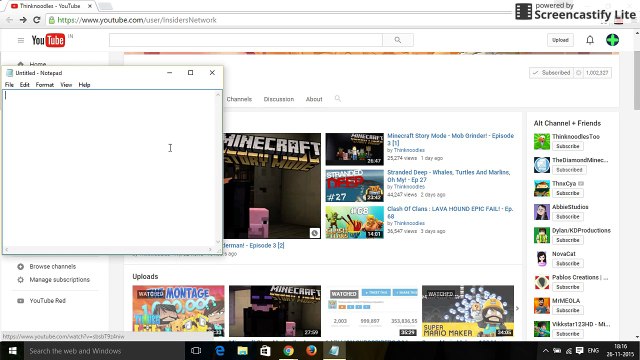Open Notepad File menu

[x=9, y=85]
